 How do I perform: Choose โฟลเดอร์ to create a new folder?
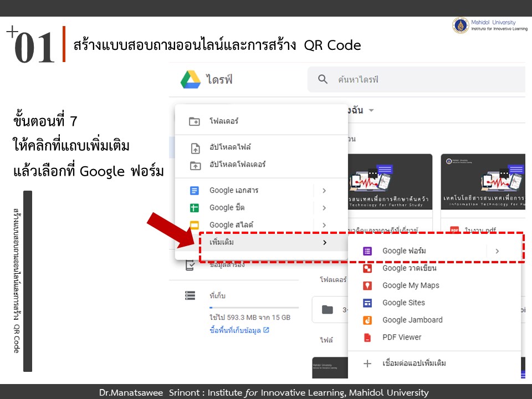224,121
